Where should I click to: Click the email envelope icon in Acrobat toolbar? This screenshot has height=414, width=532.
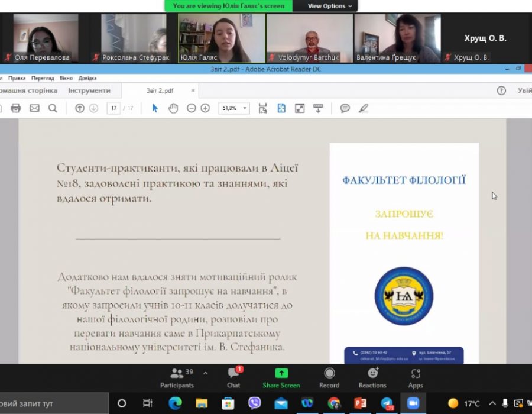(34, 108)
